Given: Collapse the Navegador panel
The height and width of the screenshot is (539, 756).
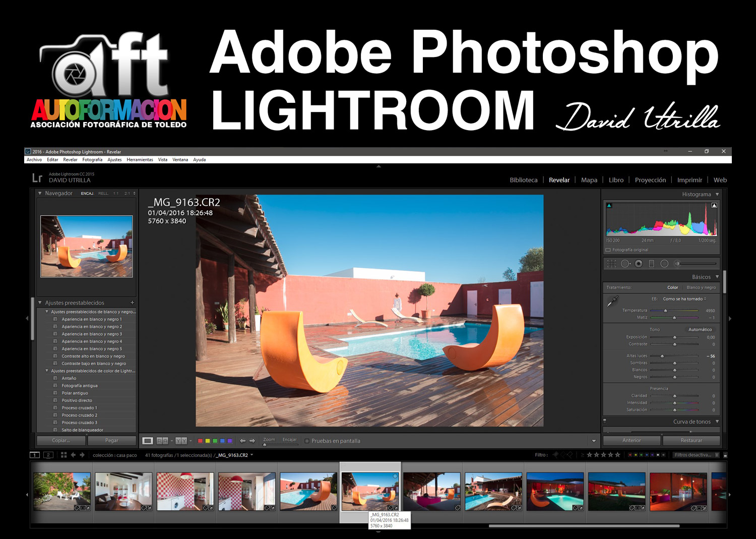Looking at the screenshot, I should (x=40, y=194).
